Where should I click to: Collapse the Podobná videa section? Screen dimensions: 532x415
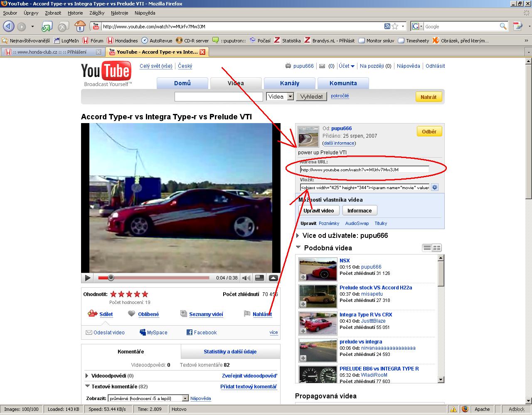click(x=298, y=247)
